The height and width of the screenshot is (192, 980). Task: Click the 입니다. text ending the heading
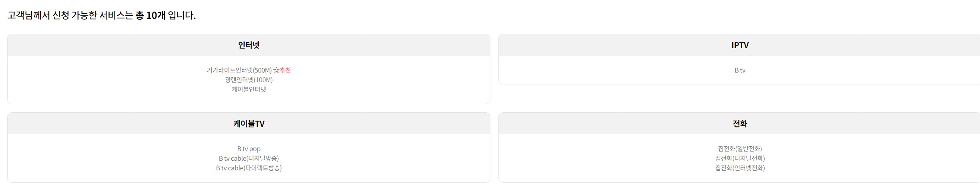point(182,15)
